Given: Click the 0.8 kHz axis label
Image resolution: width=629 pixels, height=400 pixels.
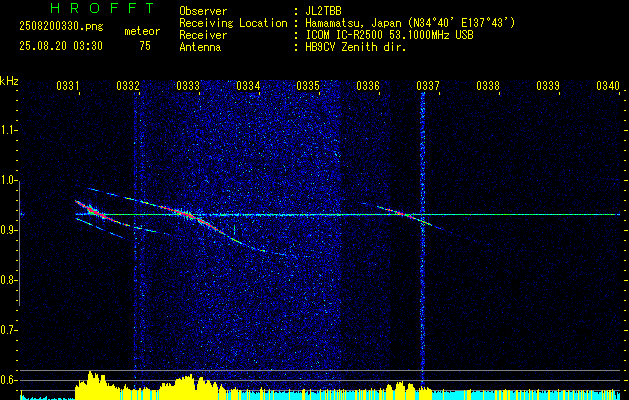Looking at the screenshot, I should pos(8,280).
